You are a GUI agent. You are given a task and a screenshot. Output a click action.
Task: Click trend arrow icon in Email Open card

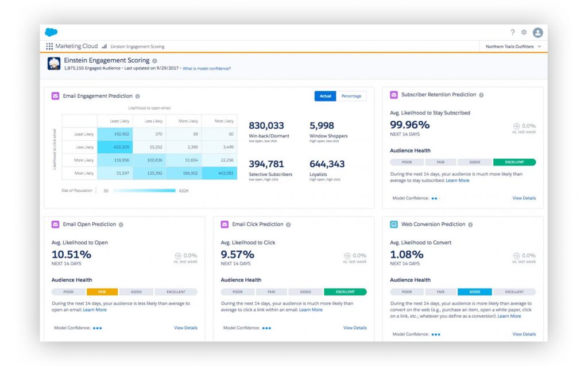178,256
